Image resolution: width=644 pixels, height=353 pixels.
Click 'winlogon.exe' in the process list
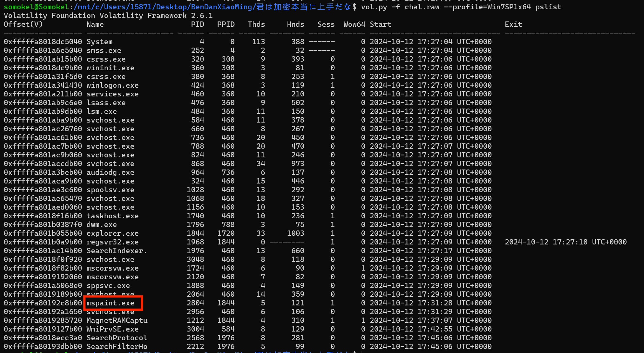[113, 85]
